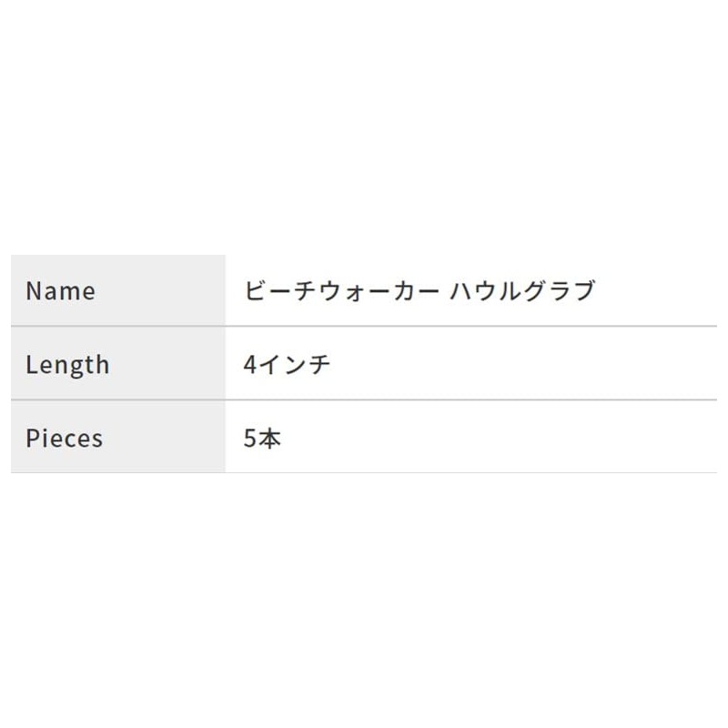
Task: Click the "Name" label in the table
Action: coord(60,291)
